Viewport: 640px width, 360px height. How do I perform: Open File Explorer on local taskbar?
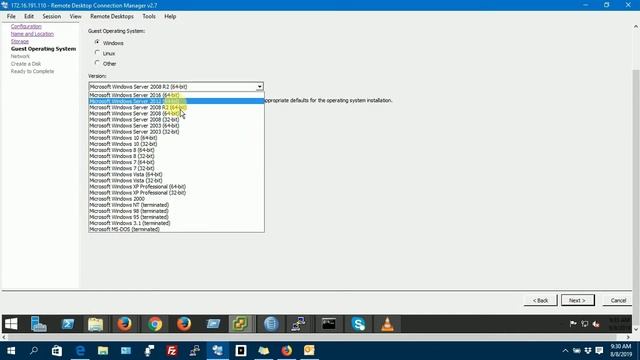(x=103, y=351)
